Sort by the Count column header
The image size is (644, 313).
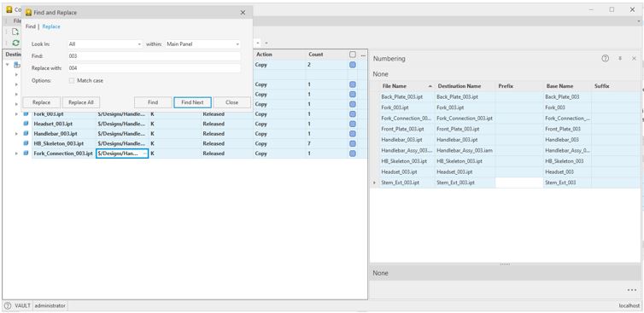(x=326, y=55)
